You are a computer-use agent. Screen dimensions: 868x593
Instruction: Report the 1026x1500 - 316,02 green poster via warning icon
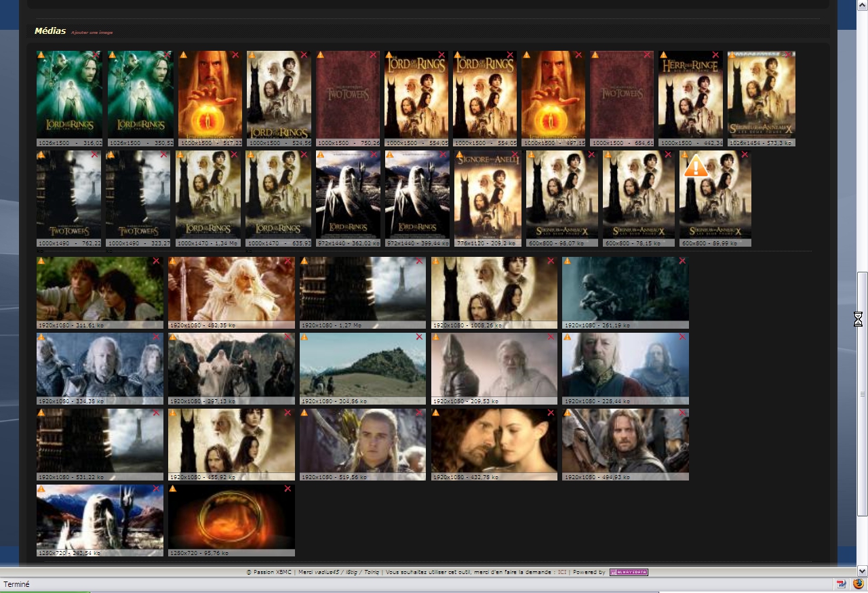click(x=41, y=55)
